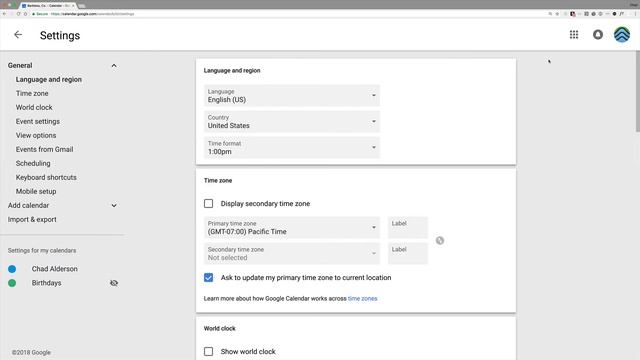Select Scheduling in sidebar

(x=33, y=163)
